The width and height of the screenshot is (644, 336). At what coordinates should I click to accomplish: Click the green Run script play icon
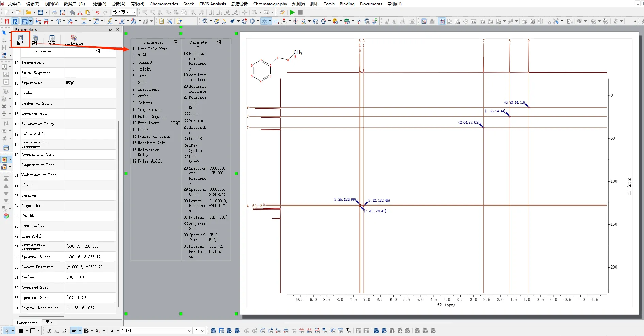(292, 12)
